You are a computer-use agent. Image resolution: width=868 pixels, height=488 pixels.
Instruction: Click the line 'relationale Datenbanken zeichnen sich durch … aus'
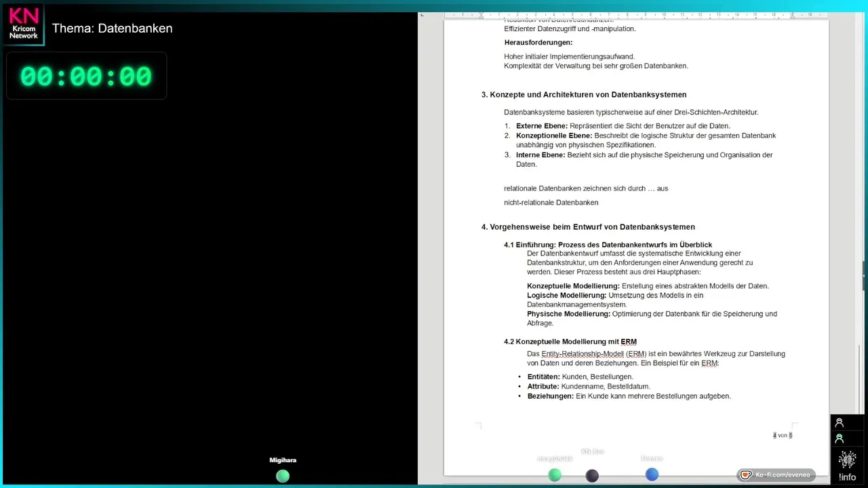[586, 188]
